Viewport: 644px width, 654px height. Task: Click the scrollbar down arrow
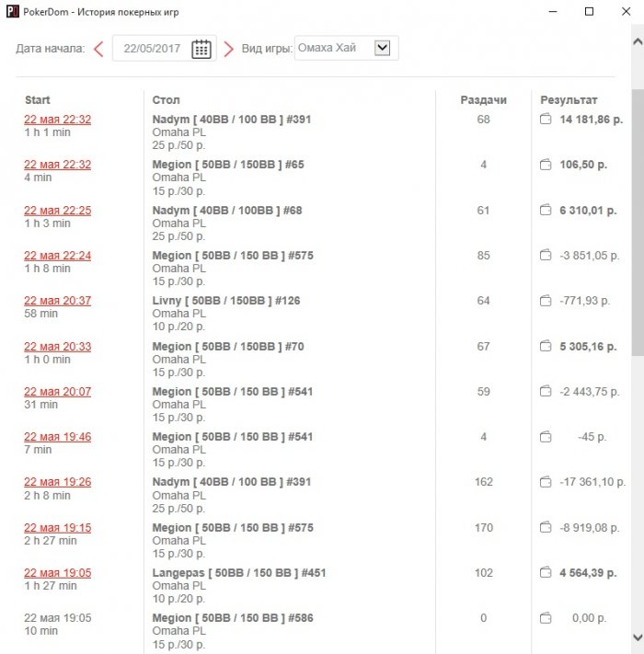pos(638,637)
